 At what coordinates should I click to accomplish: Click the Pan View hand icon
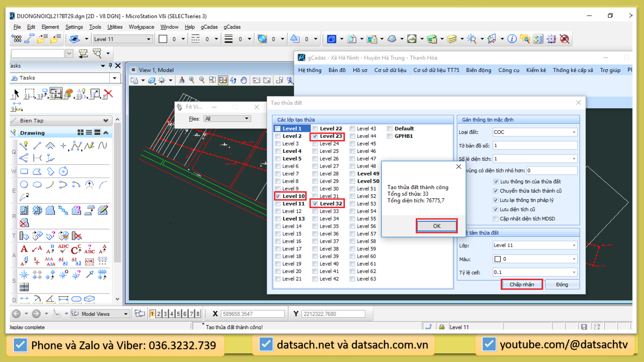tap(244, 80)
